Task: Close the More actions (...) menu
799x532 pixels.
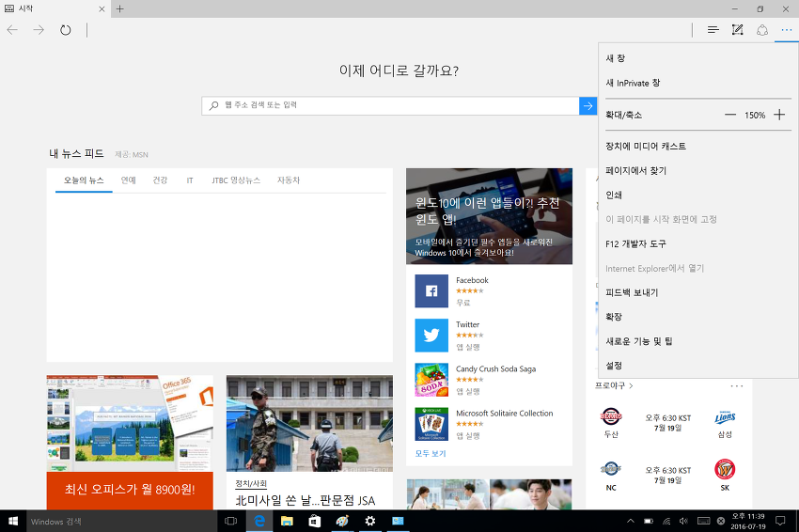Action: coord(786,30)
